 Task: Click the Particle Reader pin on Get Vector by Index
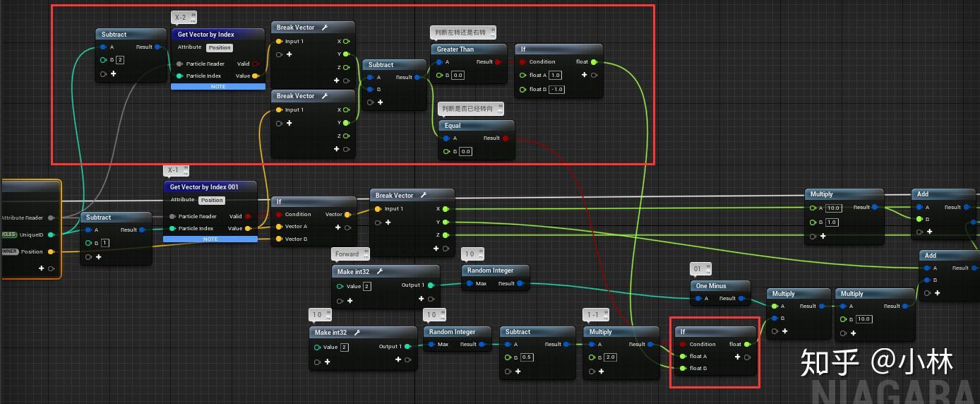point(181,64)
